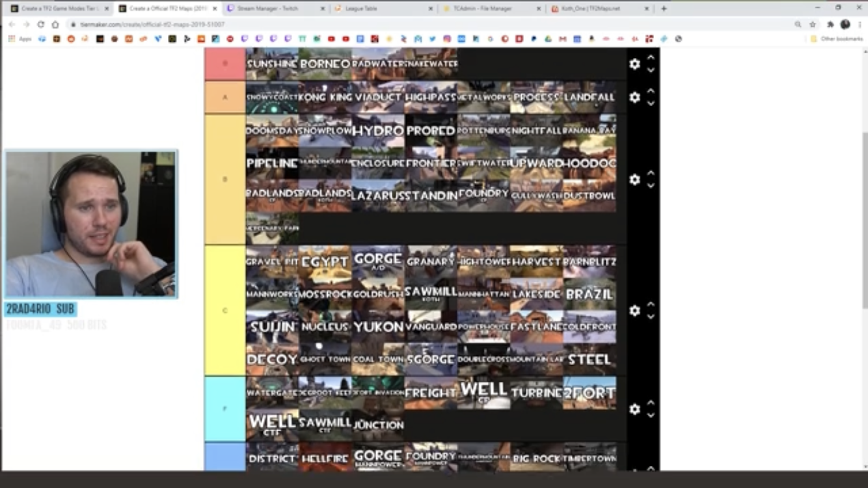The image size is (868, 488).
Task: Select the ProRed map tile
Action: (431, 130)
